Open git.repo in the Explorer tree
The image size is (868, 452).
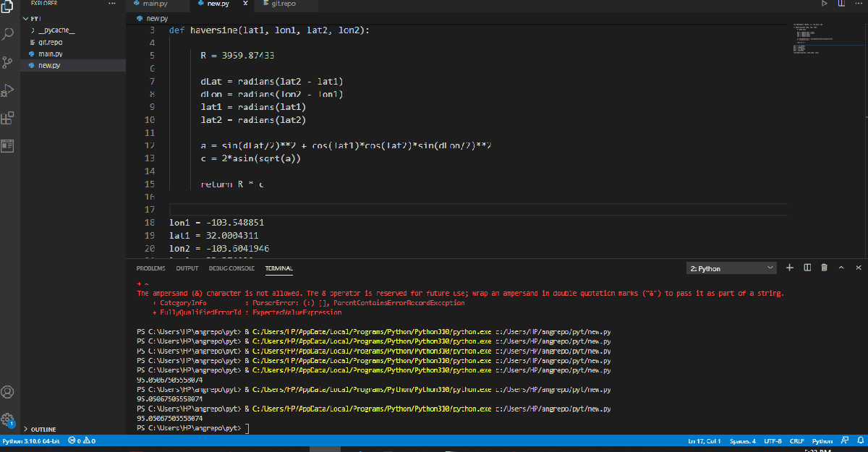[72, 42]
